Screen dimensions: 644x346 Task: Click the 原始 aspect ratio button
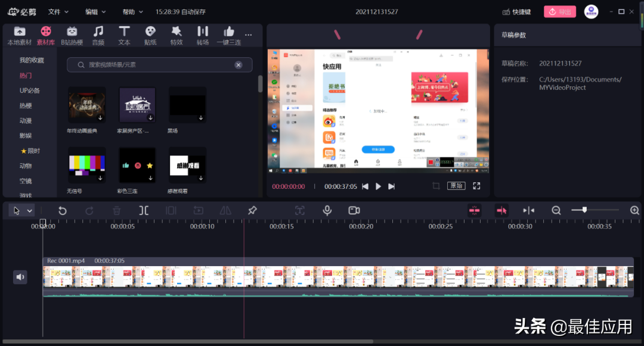(456, 186)
